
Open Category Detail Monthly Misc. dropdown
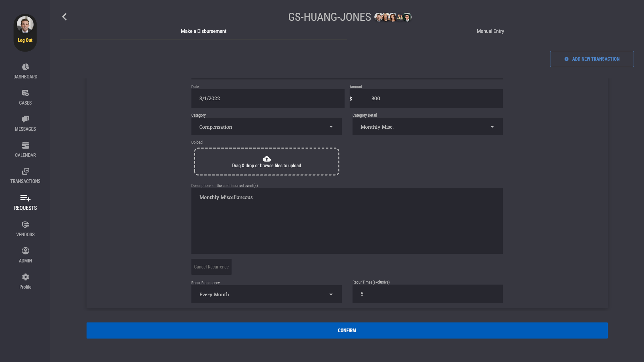427,127
